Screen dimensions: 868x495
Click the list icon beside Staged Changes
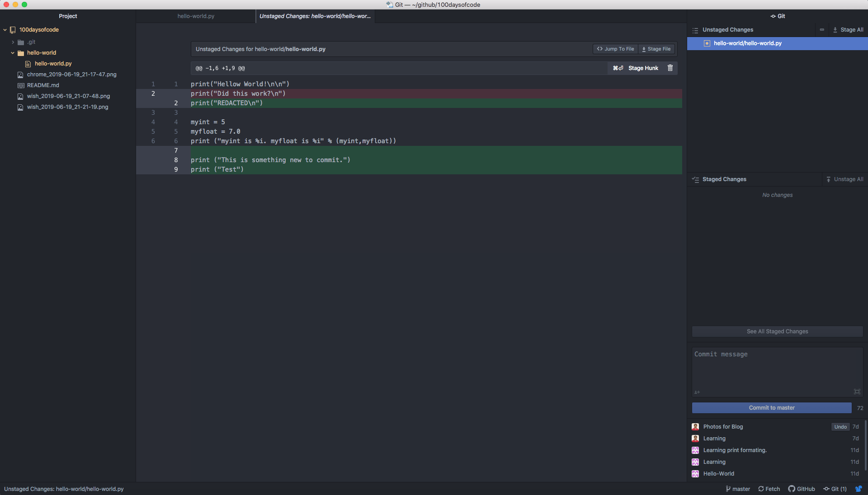tap(695, 179)
